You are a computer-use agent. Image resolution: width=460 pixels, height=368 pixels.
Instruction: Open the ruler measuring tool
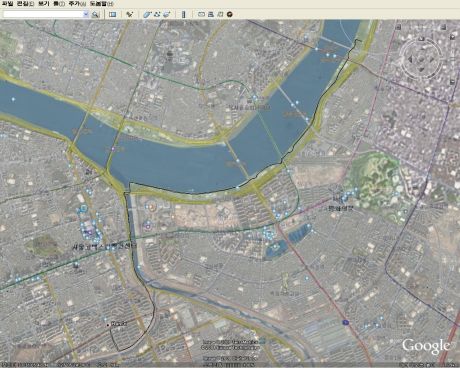pyautogui.click(x=183, y=14)
